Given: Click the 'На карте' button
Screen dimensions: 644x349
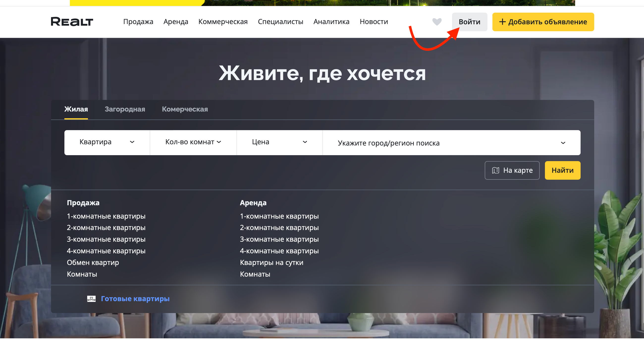Looking at the screenshot, I should click(x=512, y=170).
